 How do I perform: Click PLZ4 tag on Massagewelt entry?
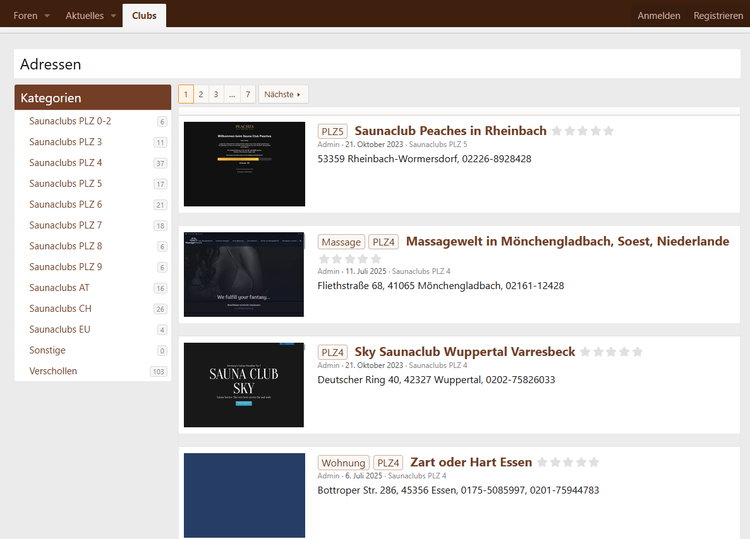(384, 242)
